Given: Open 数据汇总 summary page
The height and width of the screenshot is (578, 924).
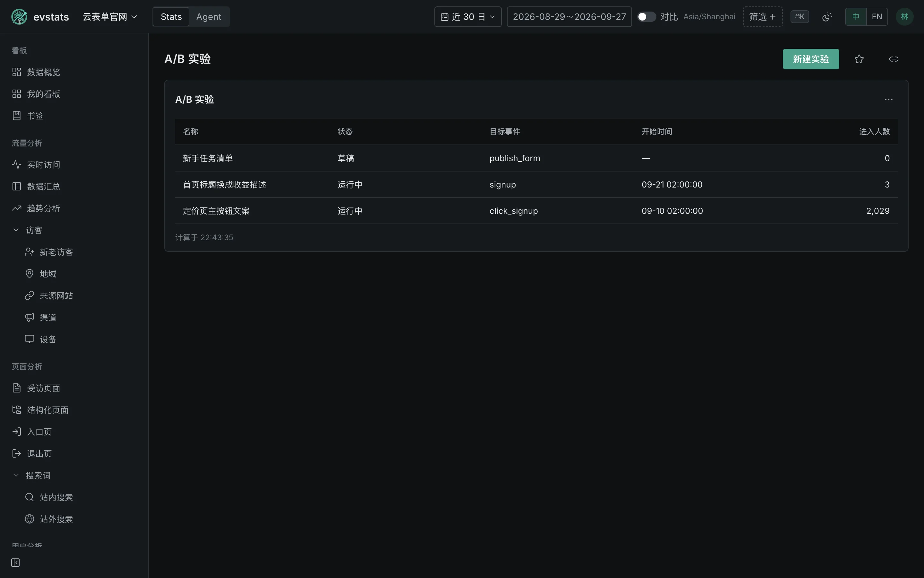Looking at the screenshot, I should (74, 187).
